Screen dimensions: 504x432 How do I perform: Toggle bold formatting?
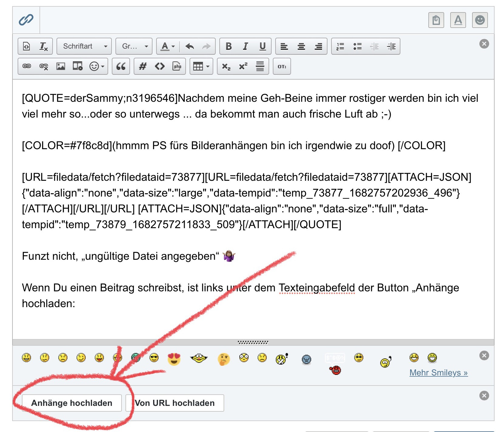[228, 46]
